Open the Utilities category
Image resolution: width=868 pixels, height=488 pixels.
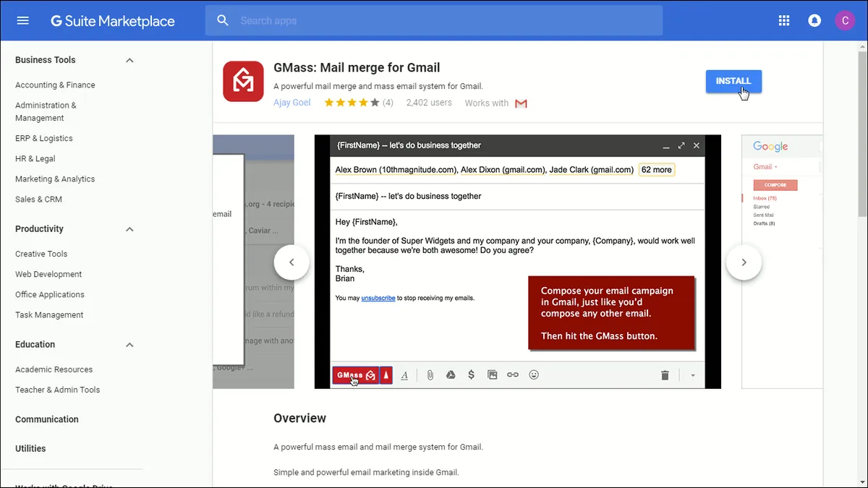30,448
